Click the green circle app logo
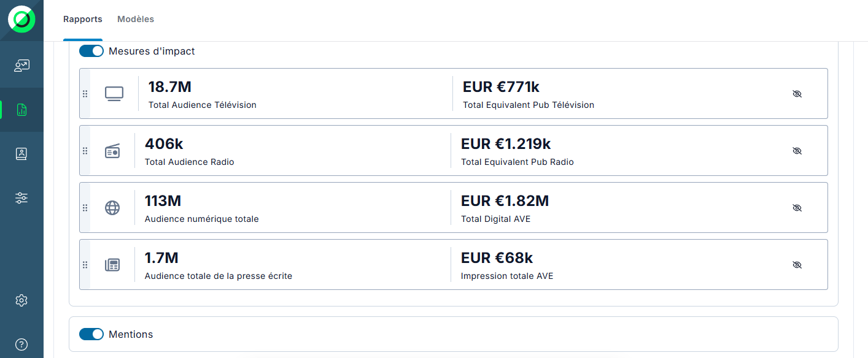Viewport: 868px width, 358px height. coord(21,20)
